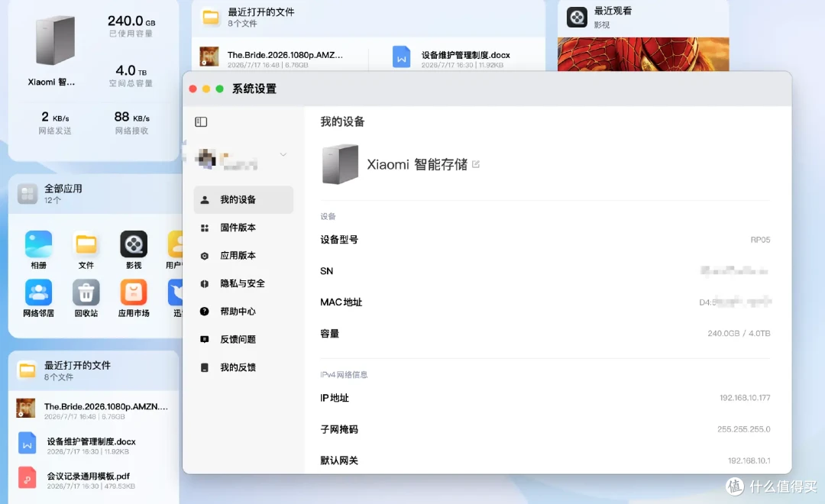This screenshot has height=504, width=825.
Task: Click the docx file icon in top widget
Action: coord(402,57)
